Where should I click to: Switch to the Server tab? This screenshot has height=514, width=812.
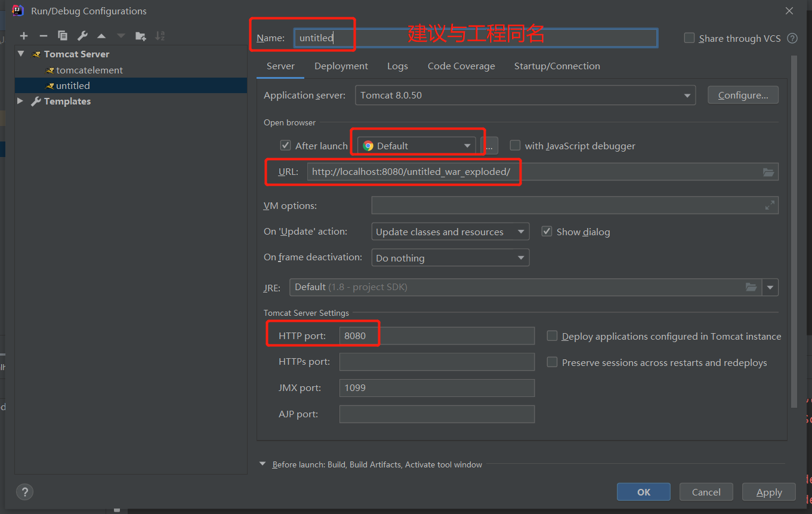pos(280,66)
